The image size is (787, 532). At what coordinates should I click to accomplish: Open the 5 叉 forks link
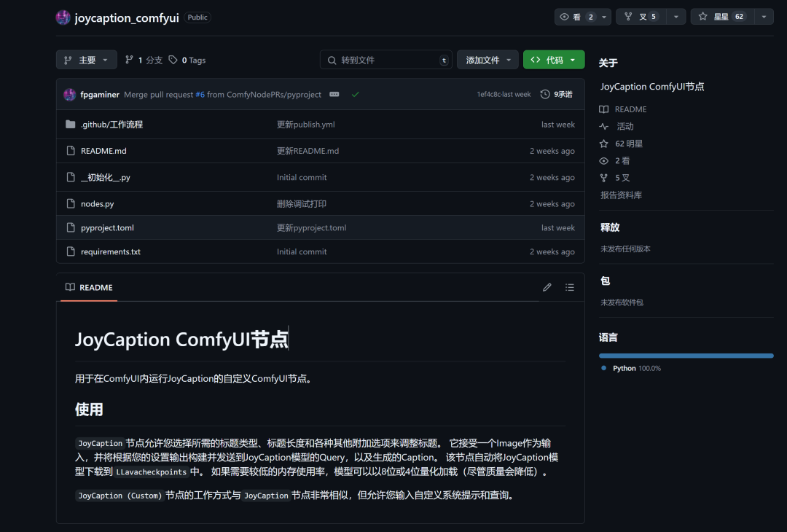(x=615, y=178)
